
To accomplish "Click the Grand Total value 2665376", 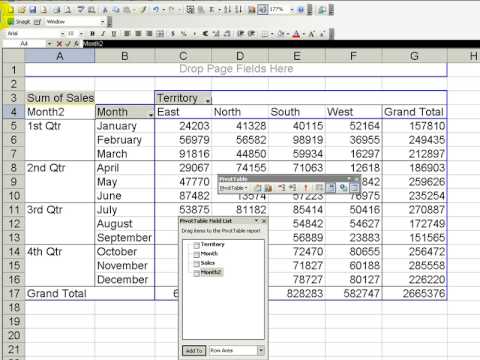I will [x=414, y=293].
